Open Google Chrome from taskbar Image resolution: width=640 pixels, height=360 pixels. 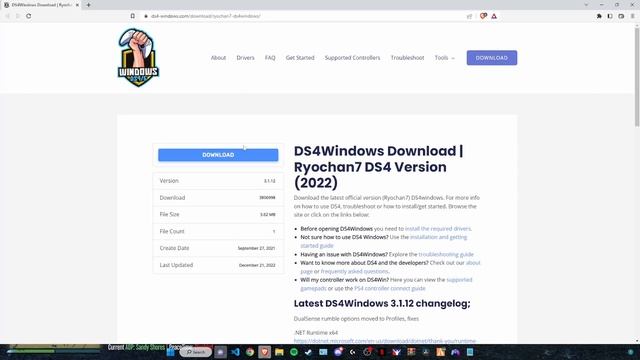coord(250,352)
